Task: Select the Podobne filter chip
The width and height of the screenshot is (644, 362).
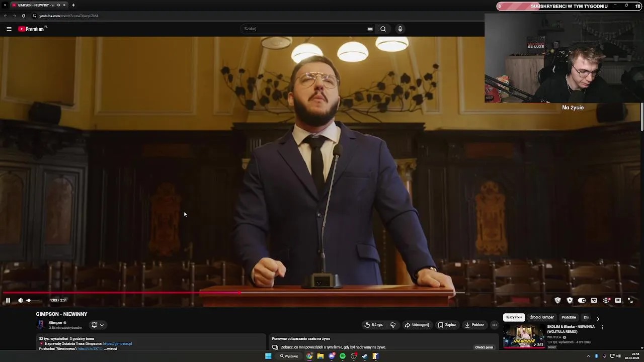Action: click(x=569, y=317)
